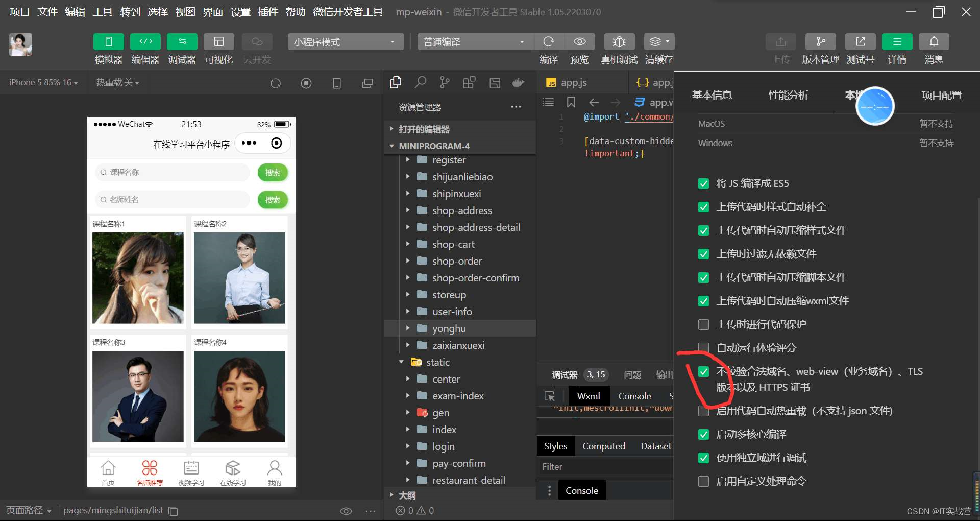
Task: Go to 我的 tab in simulator
Action: [x=275, y=472]
